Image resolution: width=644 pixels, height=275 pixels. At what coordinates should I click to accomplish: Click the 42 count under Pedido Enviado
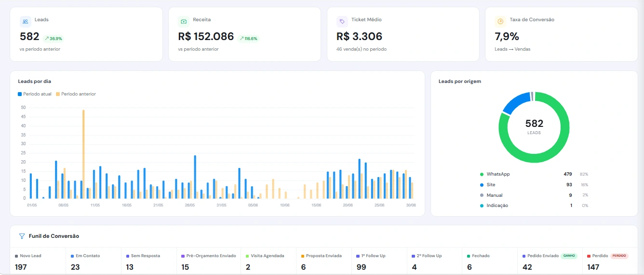click(527, 267)
